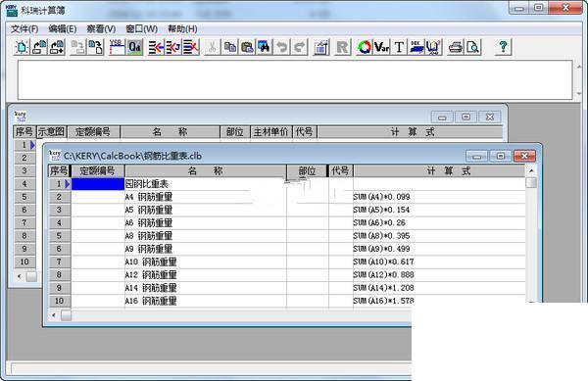The height and width of the screenshot is (381, 588).
Task: Click the Open file toolbar icon
Action: [x=39, y=47]
